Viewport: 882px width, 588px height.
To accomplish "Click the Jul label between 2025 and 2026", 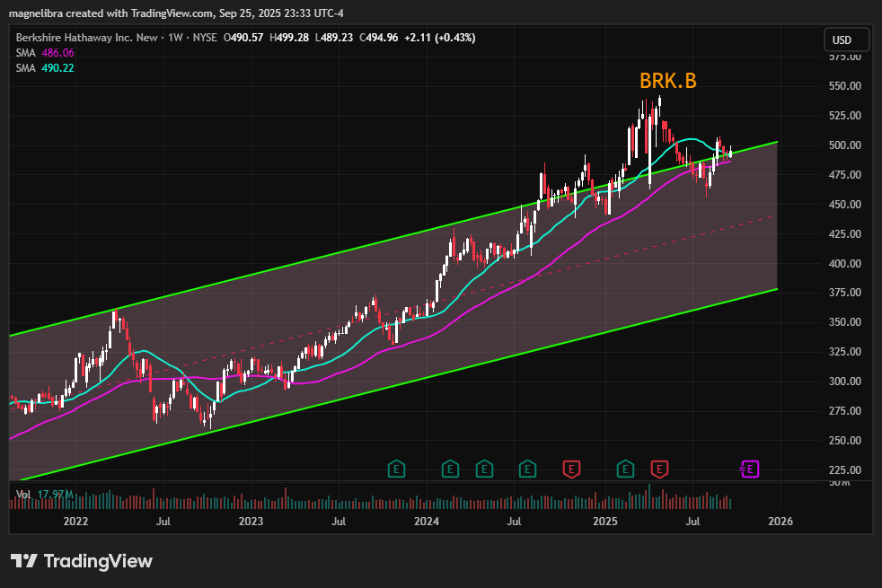I will (x=692, y=521).
